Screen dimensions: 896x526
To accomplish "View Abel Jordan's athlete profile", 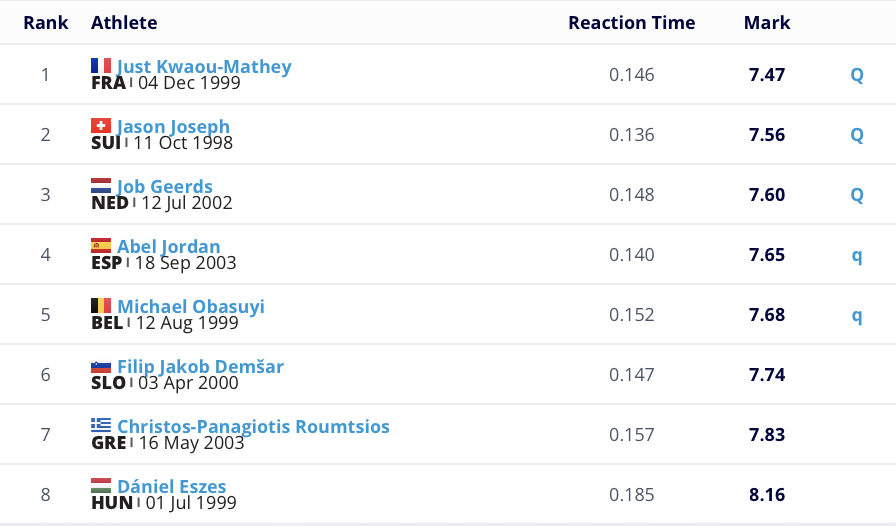I will pyautogui.click(x=168, y=247).
